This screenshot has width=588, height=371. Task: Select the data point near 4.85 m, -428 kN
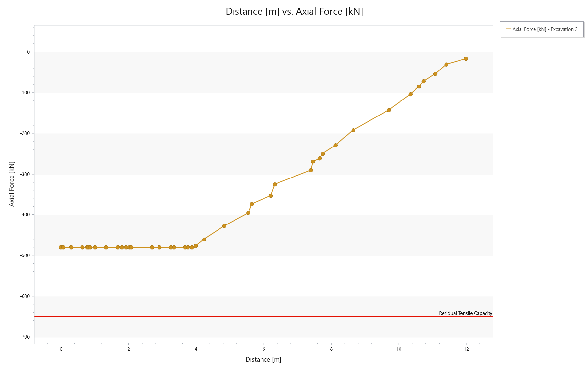(x=224, y=226)
